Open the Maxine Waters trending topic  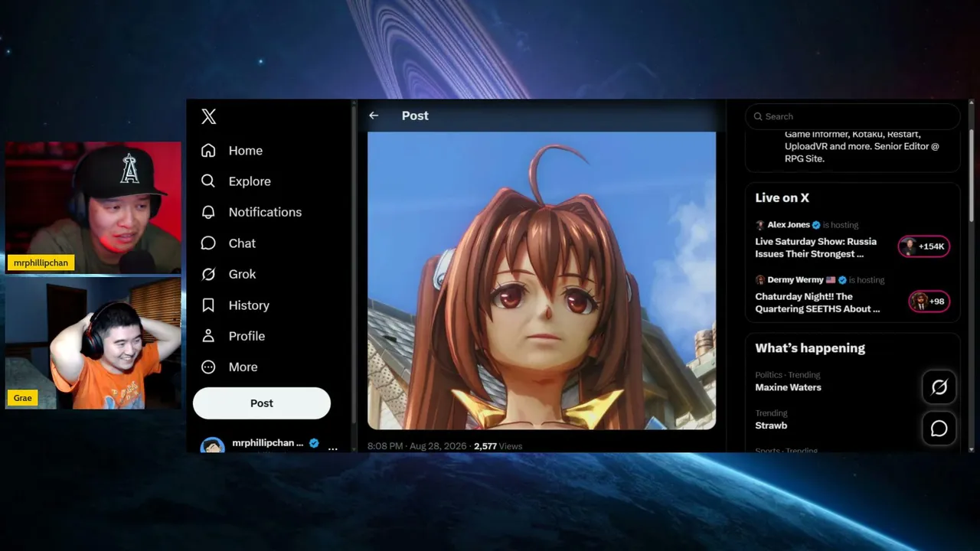point(788,387)
